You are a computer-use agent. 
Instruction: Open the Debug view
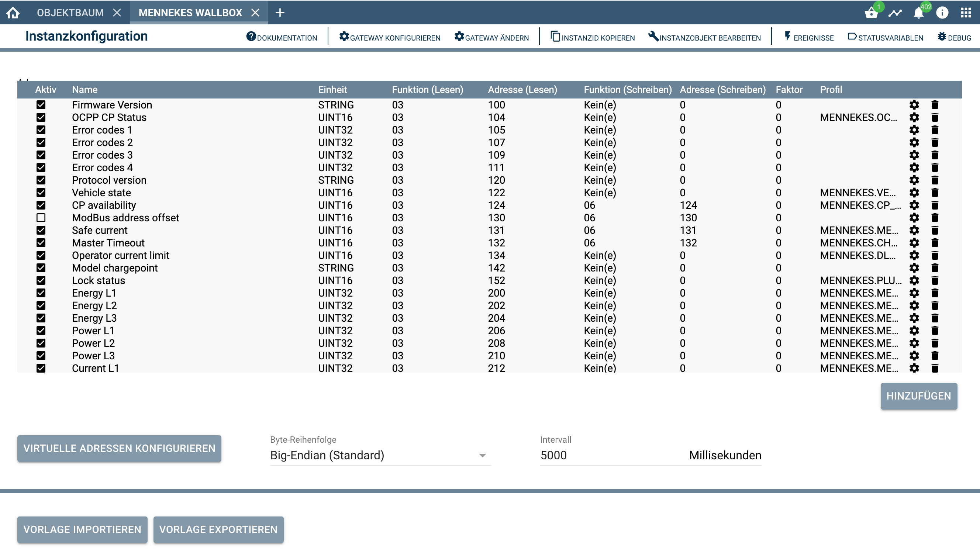click(x=954, y=37)
